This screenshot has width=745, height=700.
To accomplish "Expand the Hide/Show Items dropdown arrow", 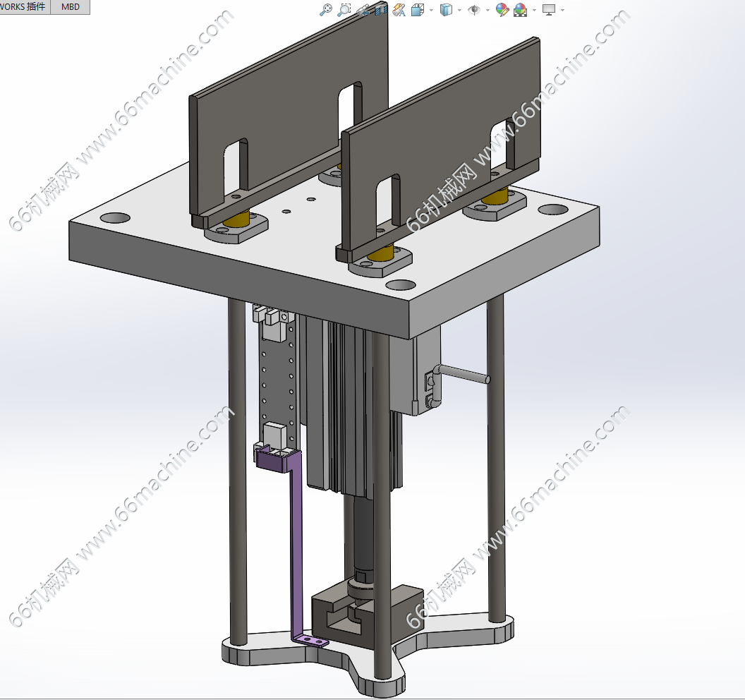I will (487, 10).
